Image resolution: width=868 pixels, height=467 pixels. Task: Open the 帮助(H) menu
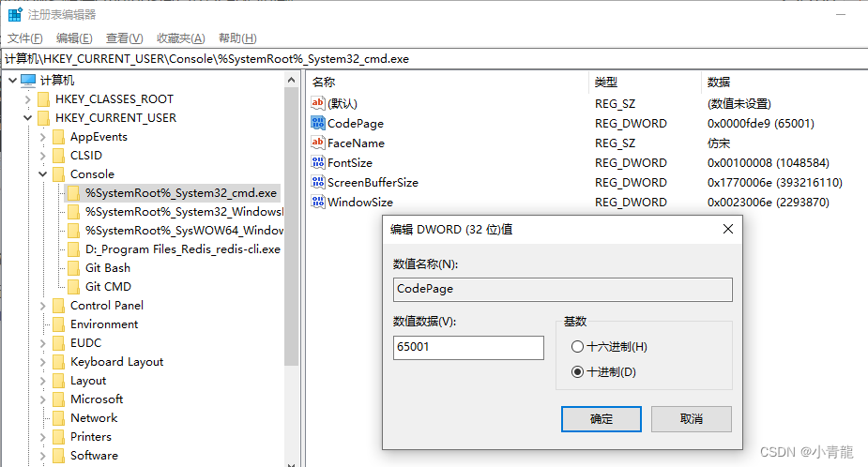click(237, 38)
